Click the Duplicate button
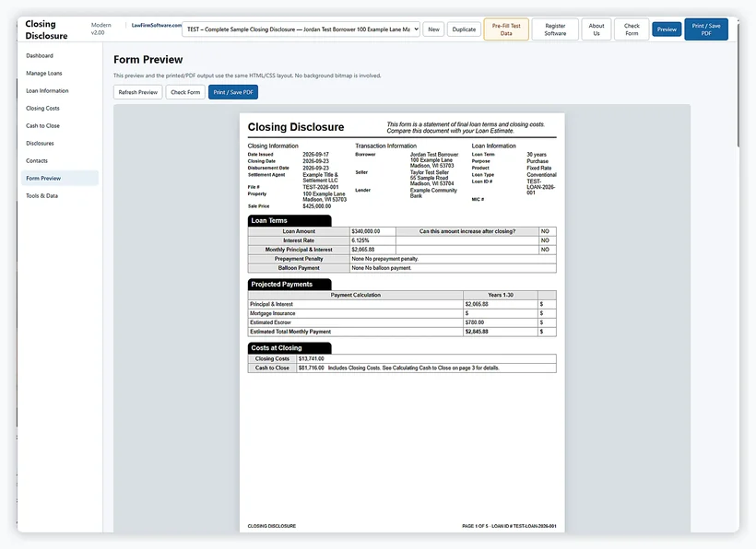 464,29
